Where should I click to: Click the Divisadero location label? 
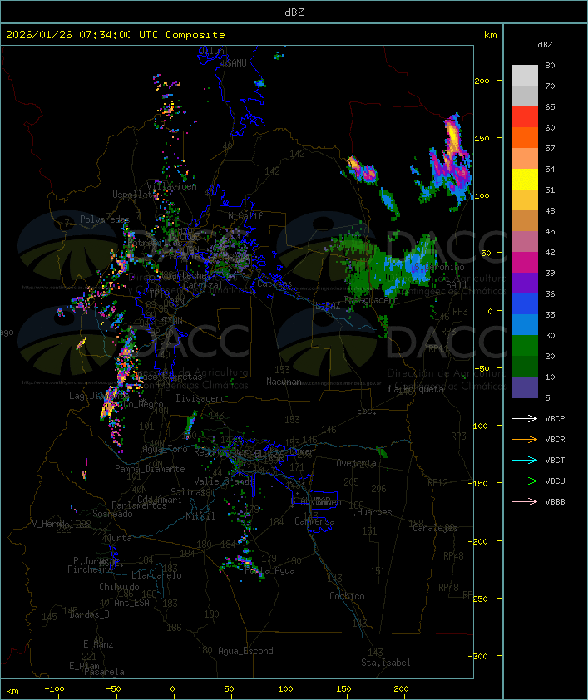pyautogui.click(x=201, y=398)
